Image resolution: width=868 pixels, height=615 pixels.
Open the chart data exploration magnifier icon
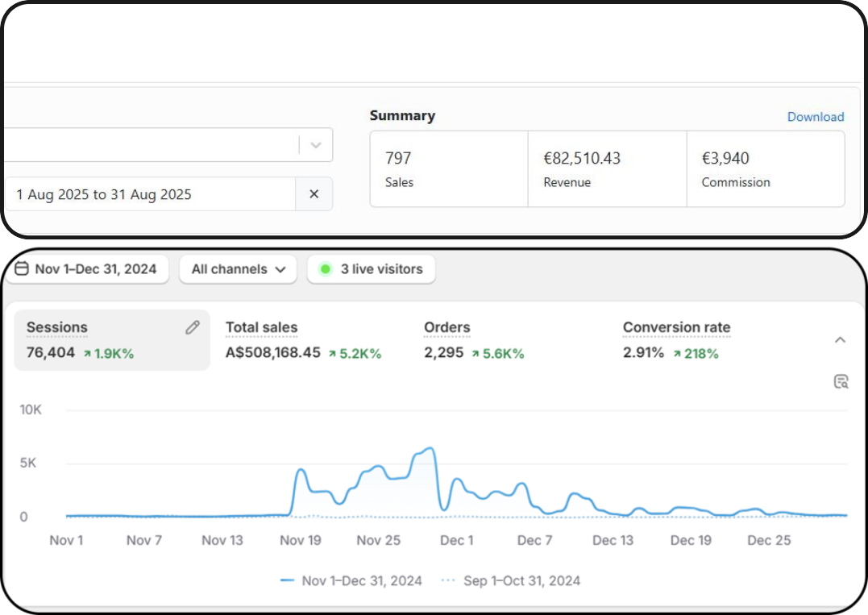841,380
